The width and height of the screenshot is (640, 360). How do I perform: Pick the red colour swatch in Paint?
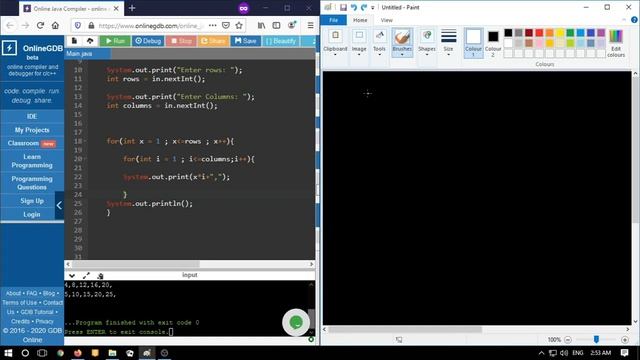click(539, 33)
